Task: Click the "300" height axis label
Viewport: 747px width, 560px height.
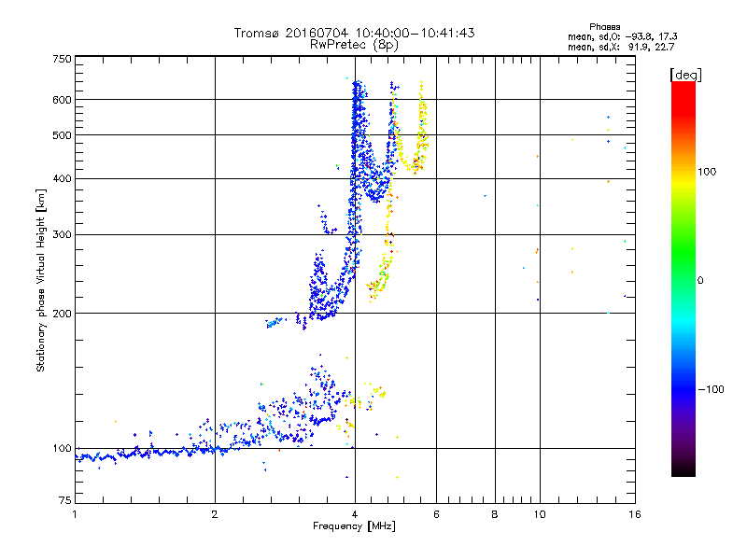Action: coord(62,235)
